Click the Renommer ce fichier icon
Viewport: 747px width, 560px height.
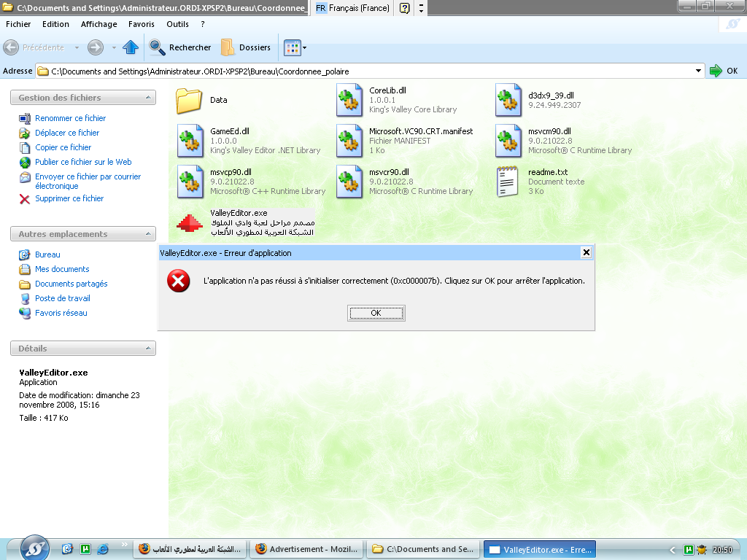point(25,118)
